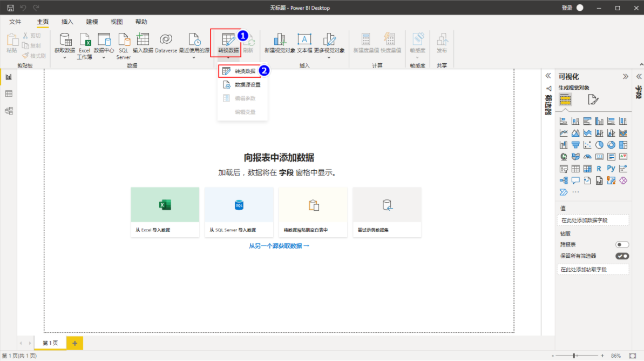This screenshot has width=644, height=361.
Task: Click the 在此处添加钻取字段 well
Action: click(593, 270)
